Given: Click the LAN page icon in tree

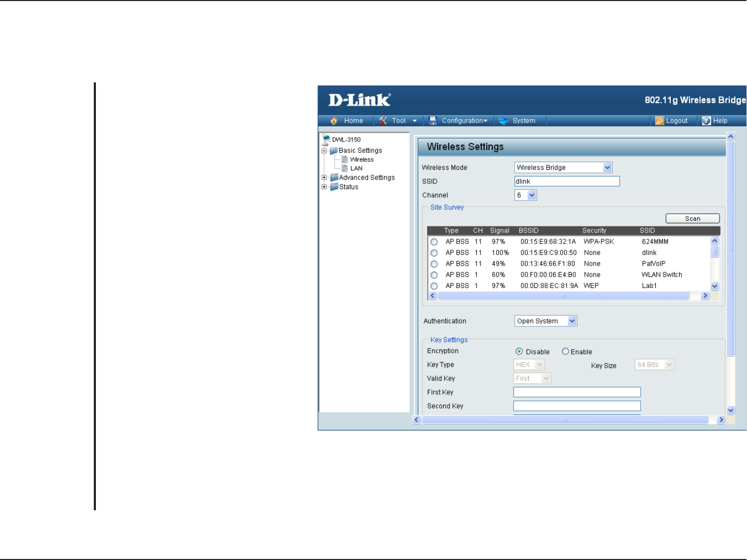Looking at the screenshot, I should point(344,168).
